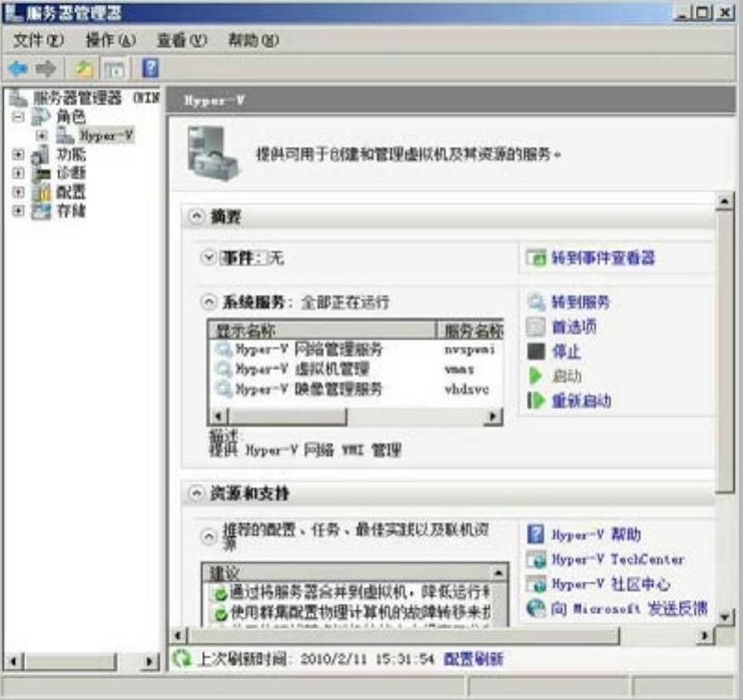Expand the 配置 tree node
This screenshot has height=700, width=743.
coord(18,192)
